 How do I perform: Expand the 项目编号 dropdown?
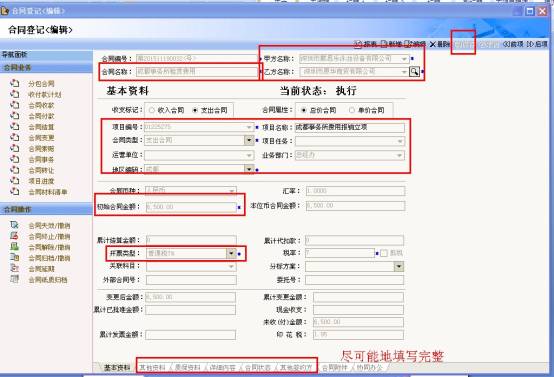(x=249, y=127)
